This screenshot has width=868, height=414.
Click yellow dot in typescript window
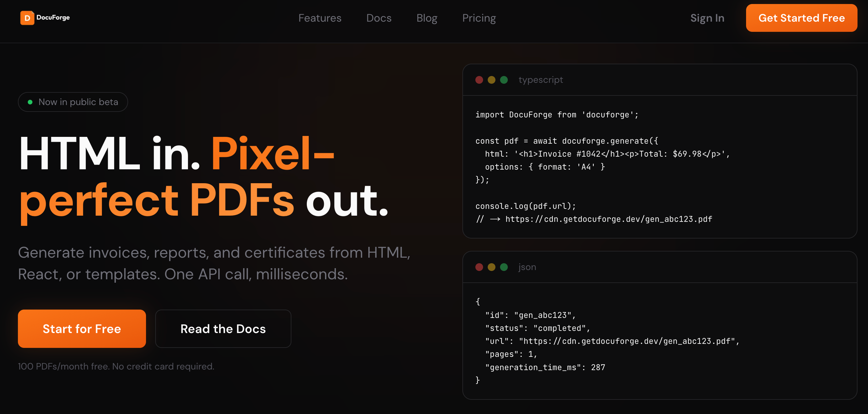pos(491,80)
